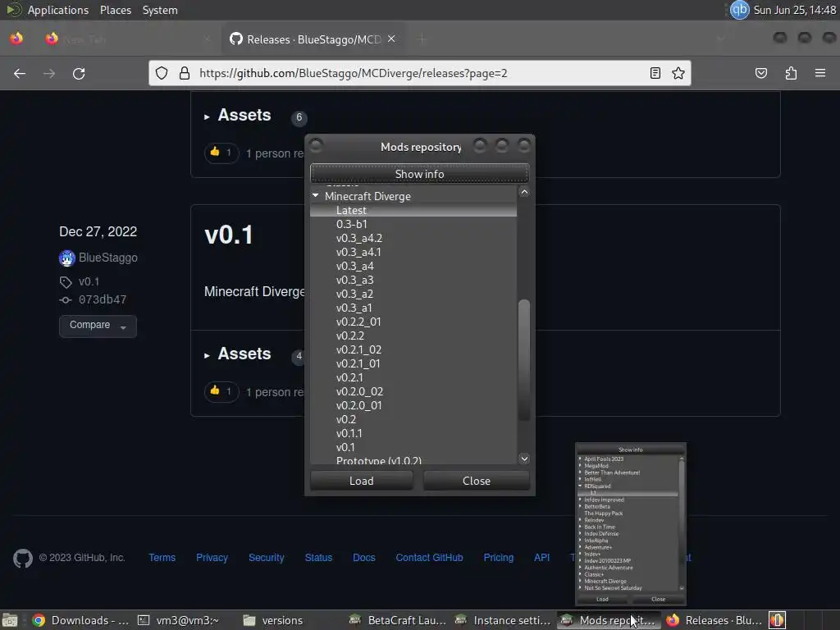This screenshot has height=630, width=840.
Task: Click the GitHub logo in the footer
Action: coord(23,558)
